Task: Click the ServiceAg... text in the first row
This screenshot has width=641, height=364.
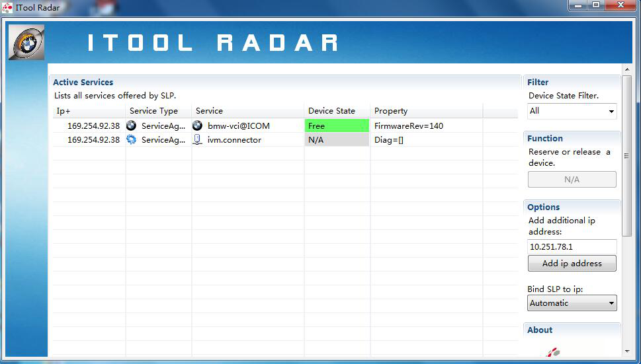Action: point(163,126)
